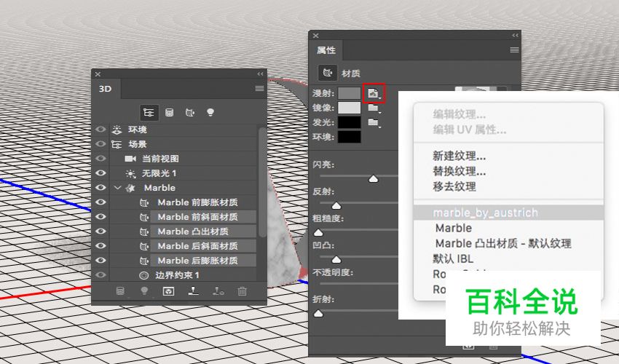Screen dimensions: 619x364
Task: Click the environment icon next to 环境
Action: [117, 130]
